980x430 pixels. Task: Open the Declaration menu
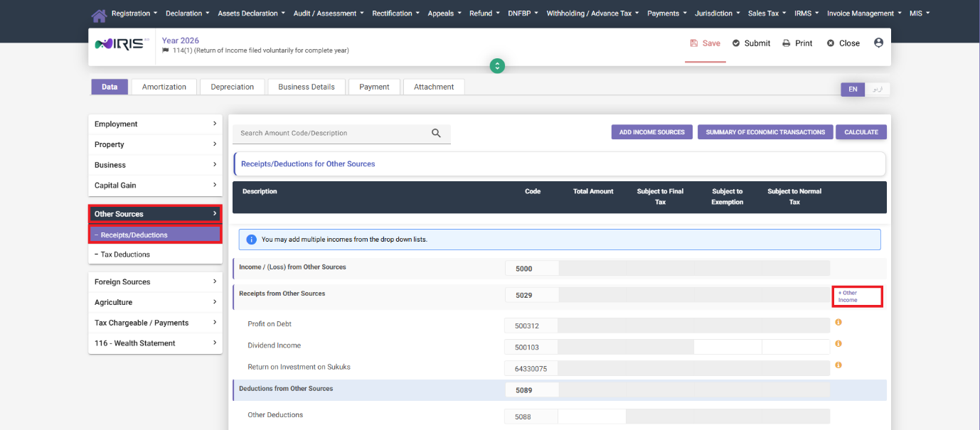point(188,14)
